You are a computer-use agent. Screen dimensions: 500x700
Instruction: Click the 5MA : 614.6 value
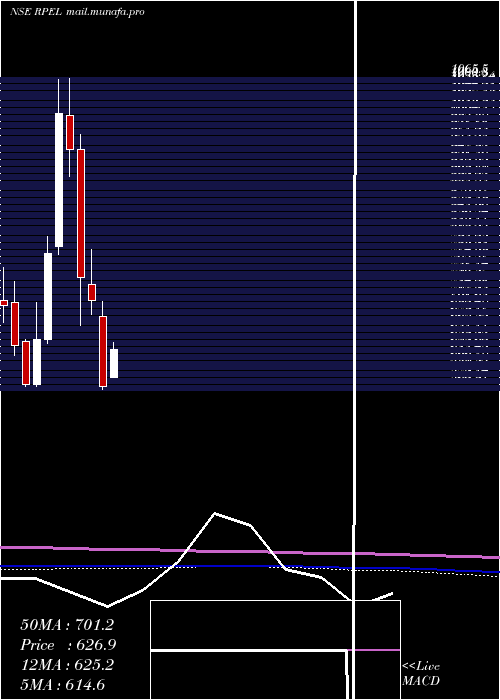[x=62, y=684]
